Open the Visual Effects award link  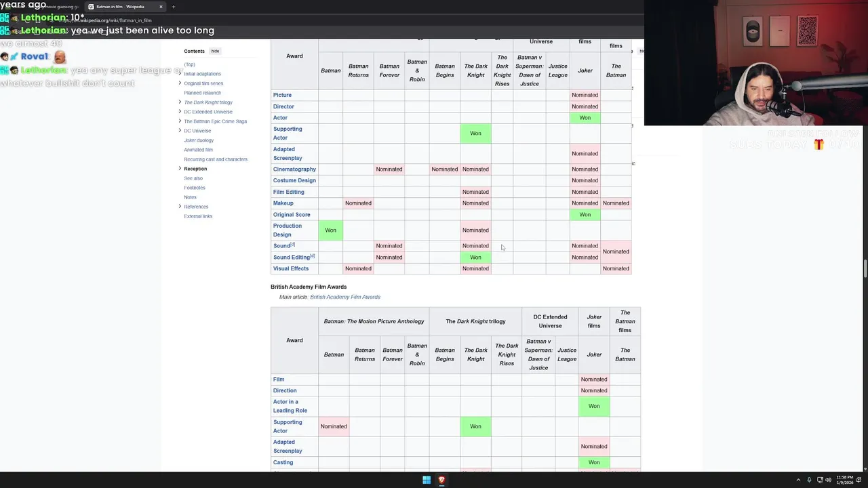pos(291,268)
